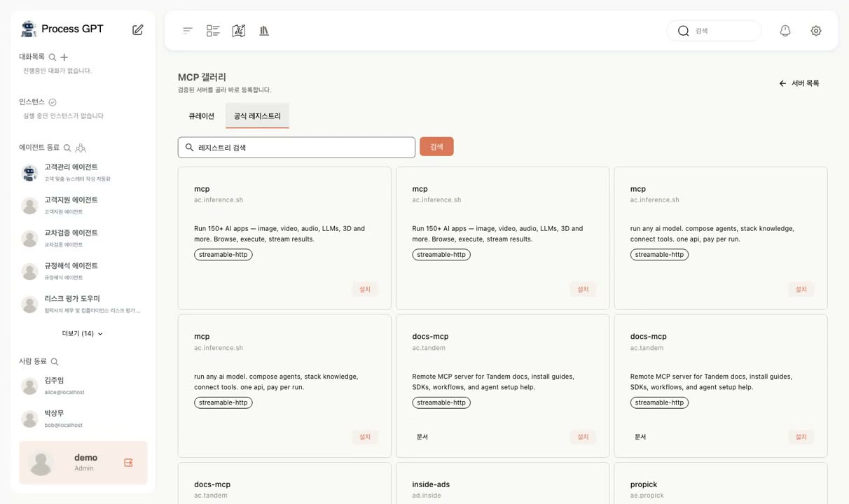The height and width of the screenshot is (504, 849).
Task: Install the middle docs-mcp Tandem card
Action: pyautogui.click(x=583, y=437)
